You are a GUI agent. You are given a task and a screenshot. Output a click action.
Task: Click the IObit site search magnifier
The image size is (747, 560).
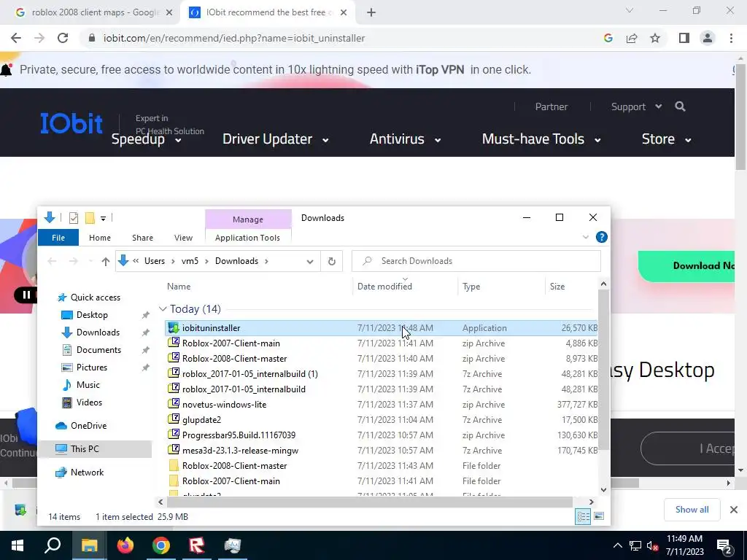(x=681, y=106)
